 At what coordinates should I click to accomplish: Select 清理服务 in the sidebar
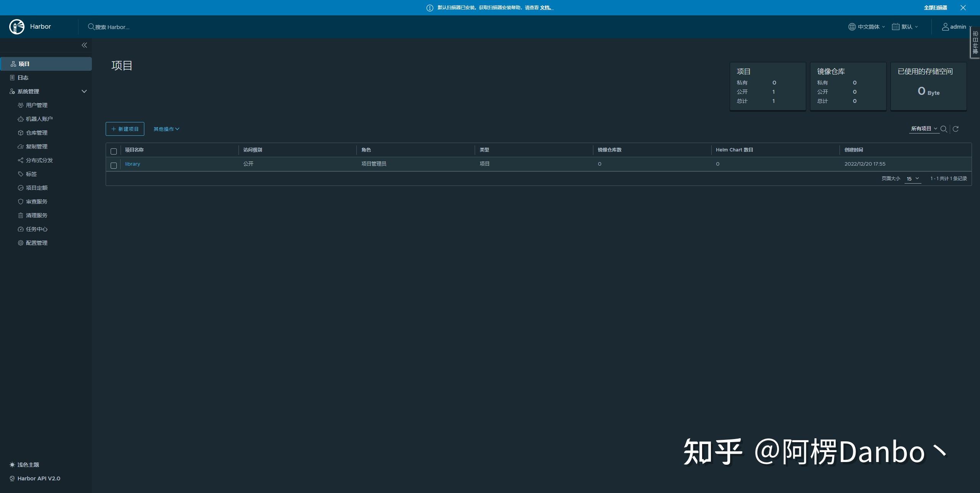click(37, 215)
